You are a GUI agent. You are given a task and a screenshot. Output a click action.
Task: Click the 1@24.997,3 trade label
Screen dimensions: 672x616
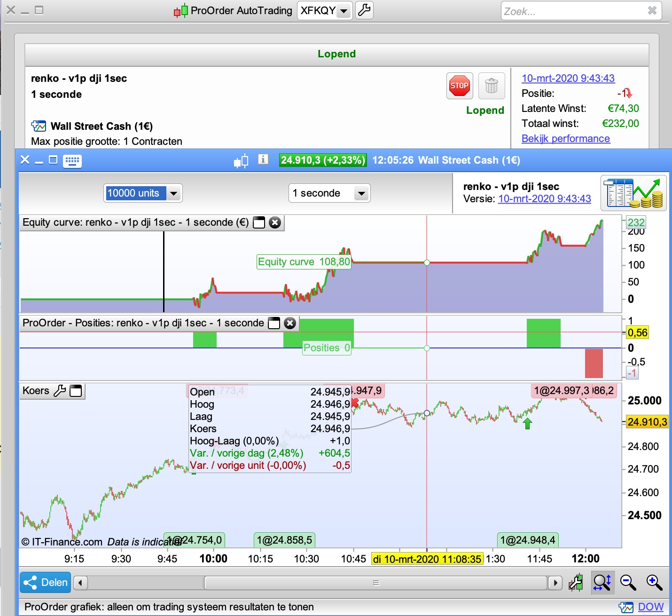click(x=562, y=391)
